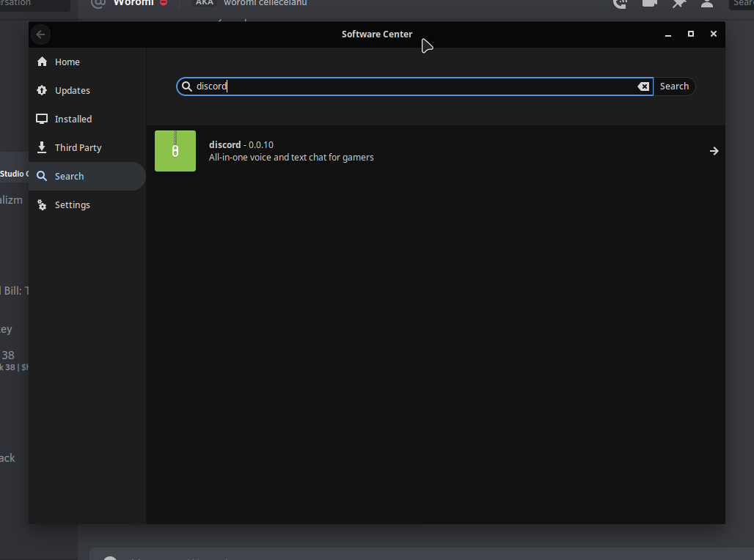Click the gears icon beside Settings
The image size is (754, 560).
[42, 205]
